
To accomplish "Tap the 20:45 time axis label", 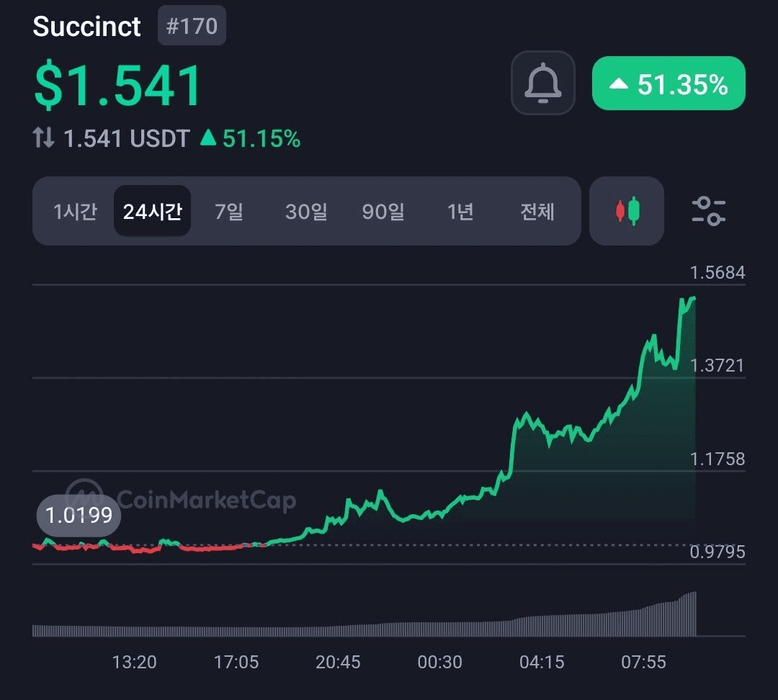I will [x=338, y=662].
